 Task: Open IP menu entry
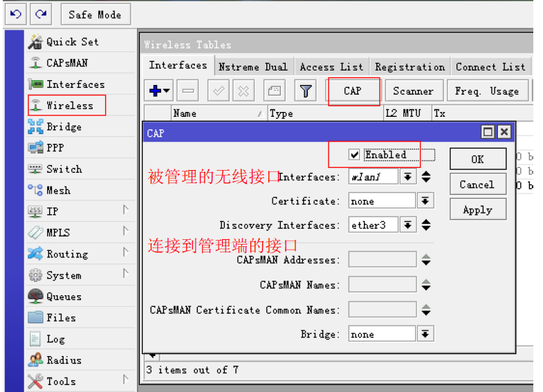click(x=82, y=211)
